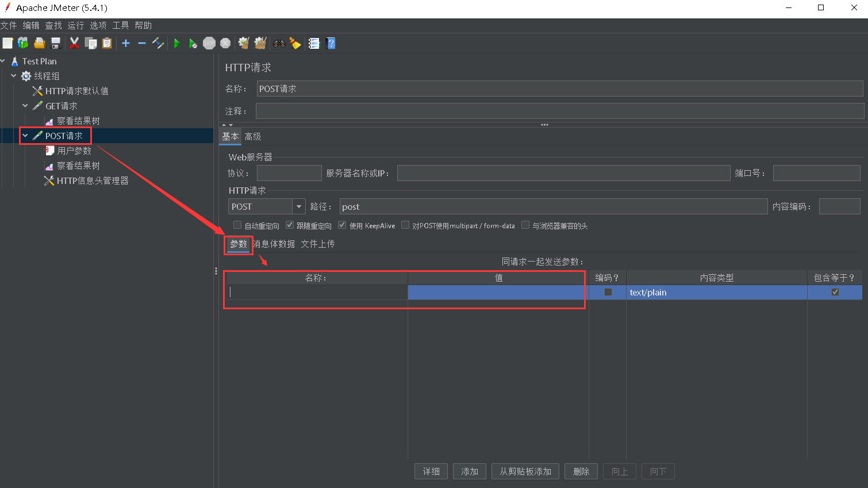This screenshot has width=868, height=488.
Task: Click the Clear results broom icon
Action: [x=244, y=43]
